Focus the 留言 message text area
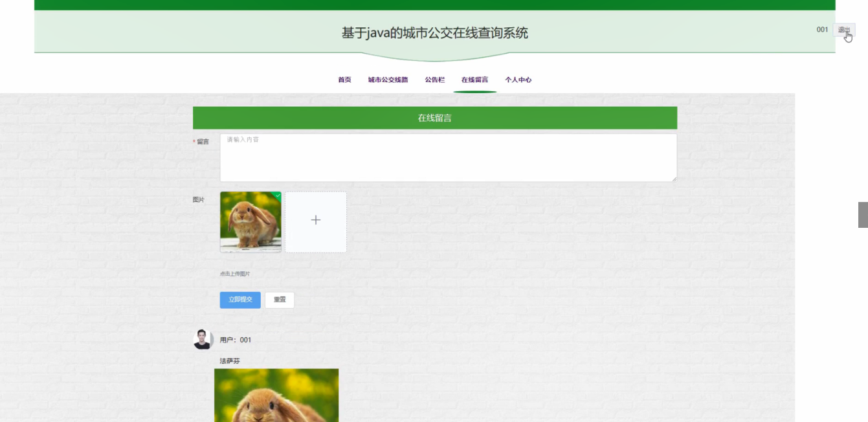The height and width of the screenshot is (422, 868). pyautogui.click(x=448, y=158)
